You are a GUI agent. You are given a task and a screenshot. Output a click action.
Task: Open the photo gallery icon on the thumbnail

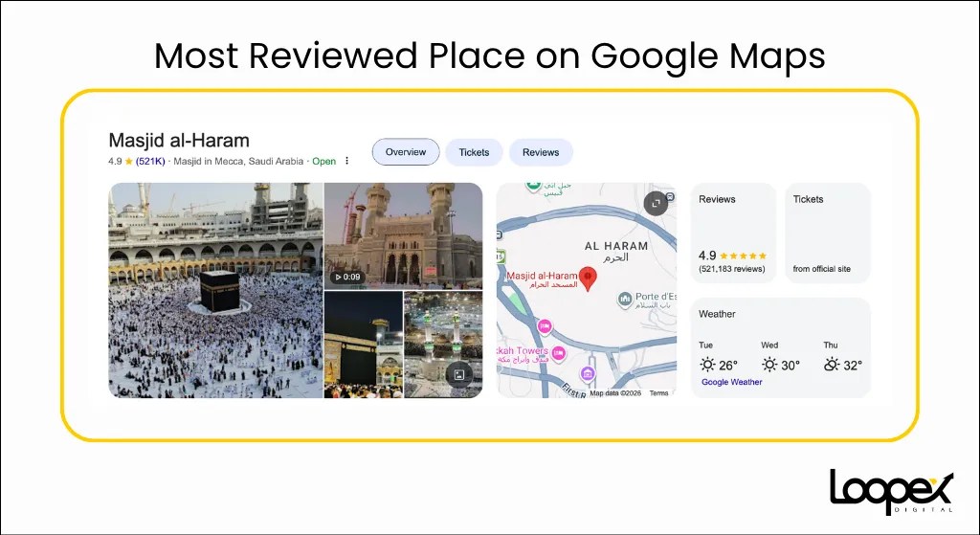pos(459,374)
